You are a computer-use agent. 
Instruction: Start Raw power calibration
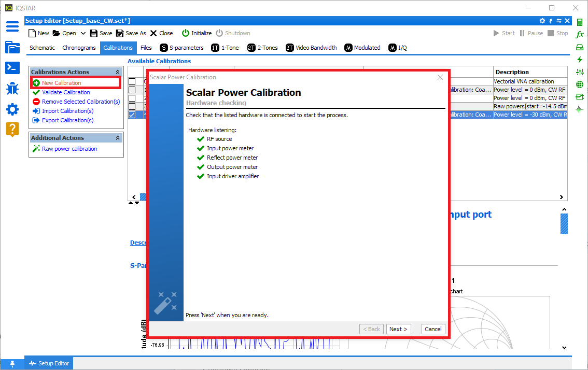pyautogui.click(x=69, y=149)
